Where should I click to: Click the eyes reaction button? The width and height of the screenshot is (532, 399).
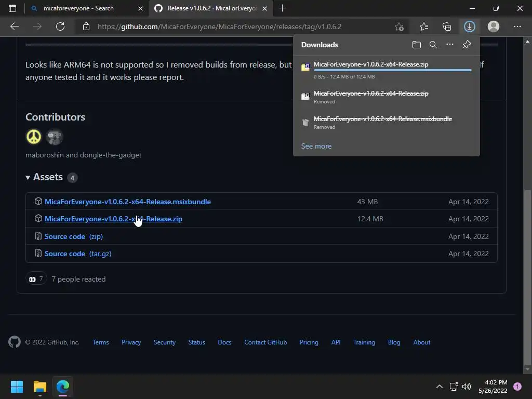[x=36, y=279]
